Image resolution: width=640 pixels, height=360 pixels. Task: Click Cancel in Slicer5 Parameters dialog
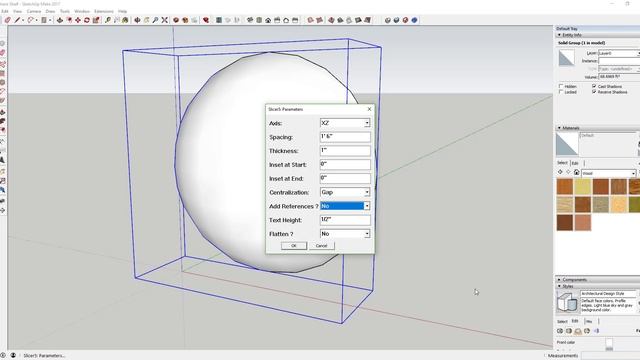pyautogui.click(x=322, y=246)
